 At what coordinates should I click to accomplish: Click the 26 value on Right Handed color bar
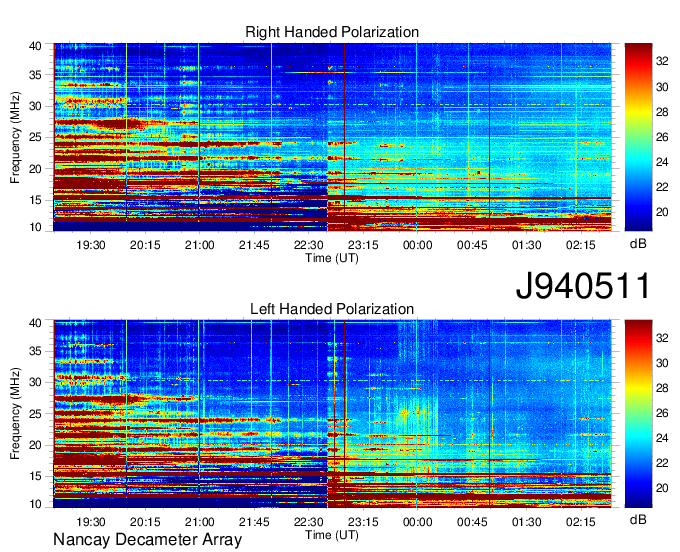(x=662, y=137)
